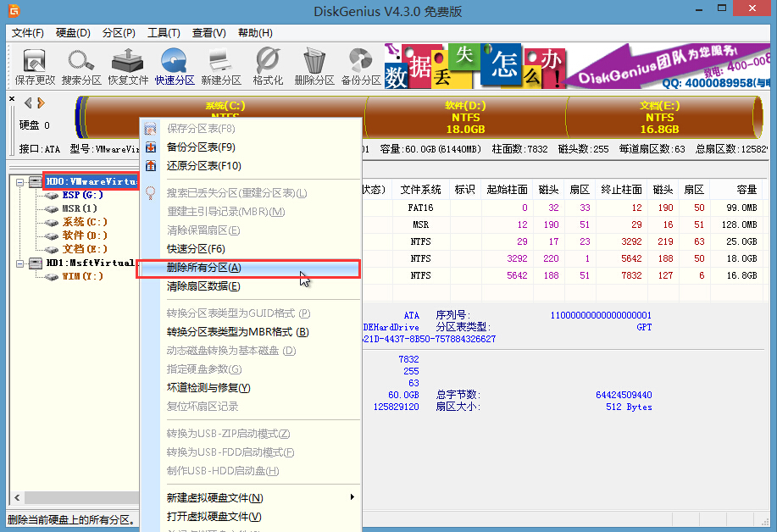Click the GPT partition table type value
The width and height of the screenshot is (777, 532).
[644, 328]
